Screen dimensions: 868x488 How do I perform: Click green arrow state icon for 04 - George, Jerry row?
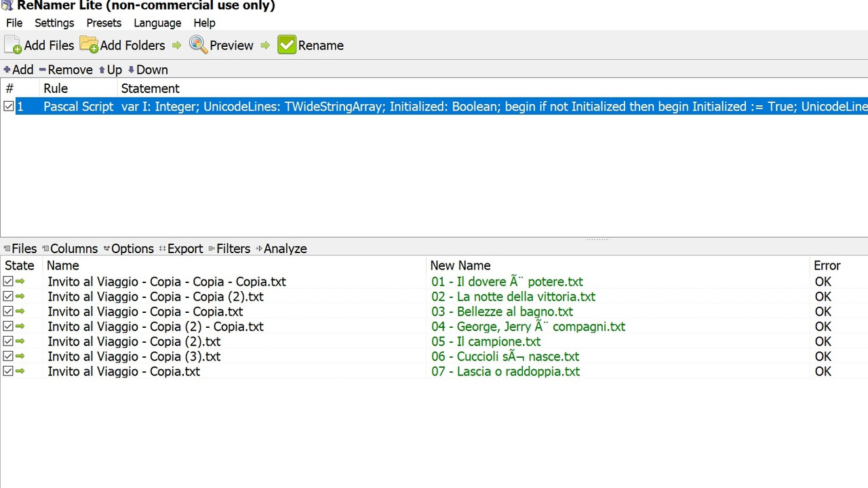20,326
